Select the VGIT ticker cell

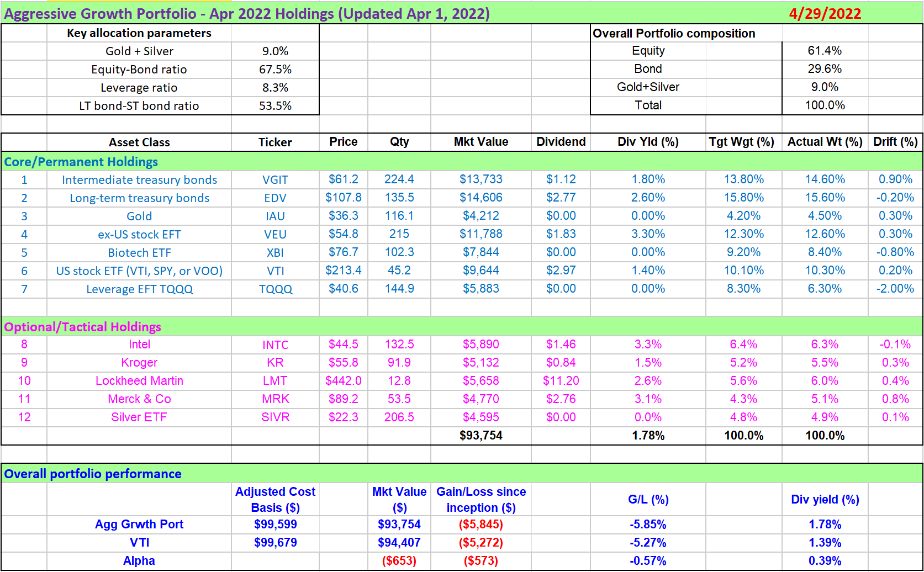click(274, 179)
